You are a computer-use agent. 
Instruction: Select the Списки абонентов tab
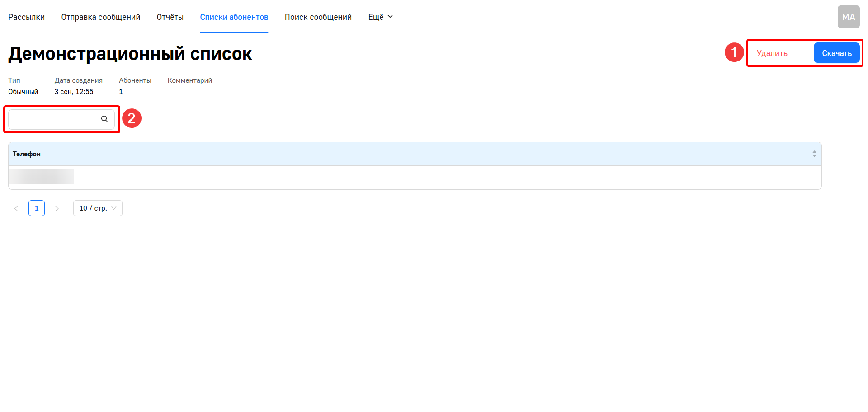[234, 17]
